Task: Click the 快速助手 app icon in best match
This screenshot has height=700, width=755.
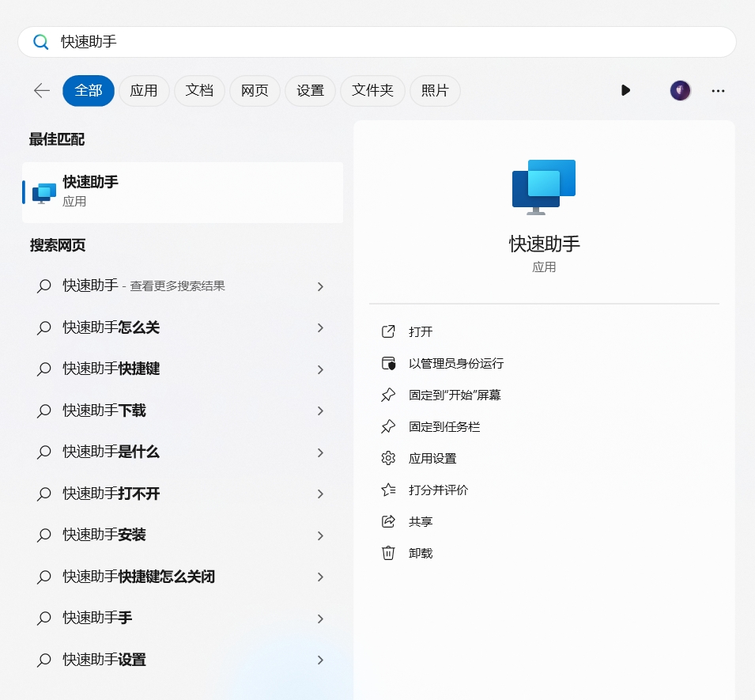Action: 43,193
